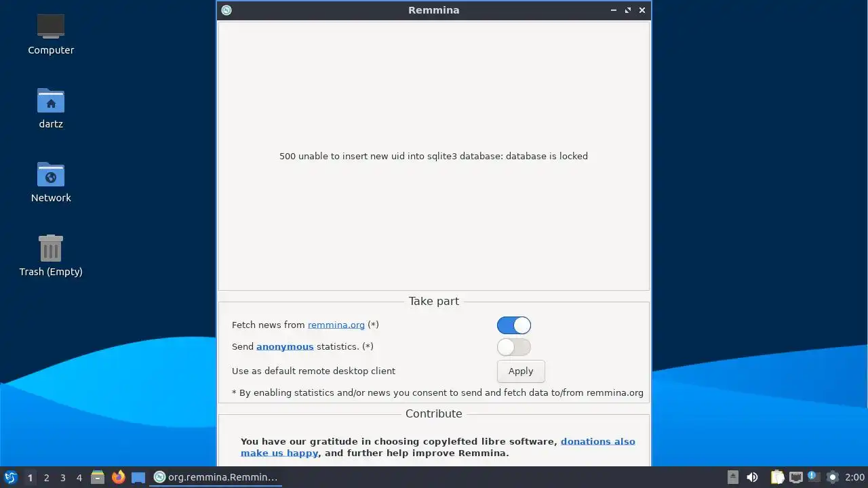
Task: Click the 'Use as default remote desktop client' label
Action: point(313,371)
